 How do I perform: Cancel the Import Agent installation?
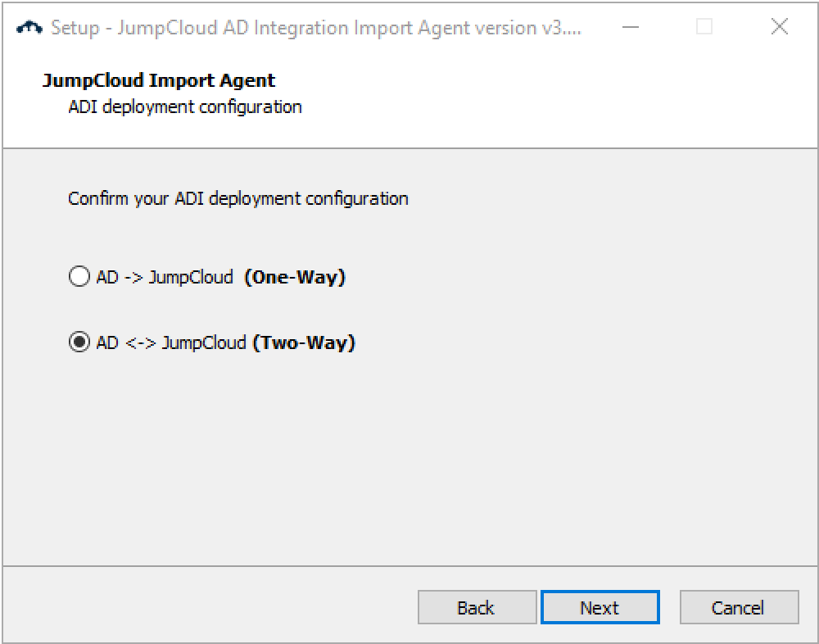(x=739, y=608)
